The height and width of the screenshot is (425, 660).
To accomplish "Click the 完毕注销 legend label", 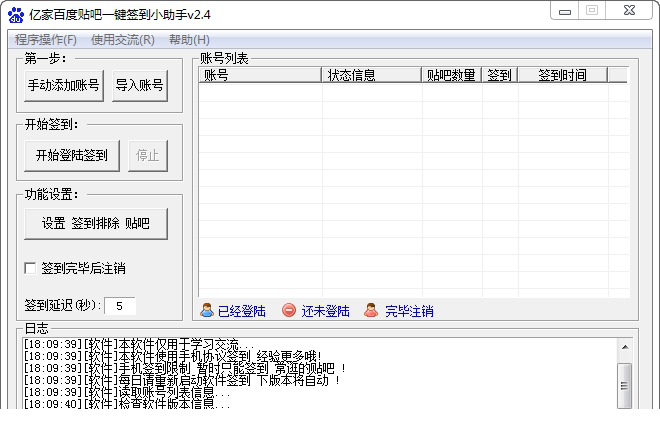I will (409, 311).
